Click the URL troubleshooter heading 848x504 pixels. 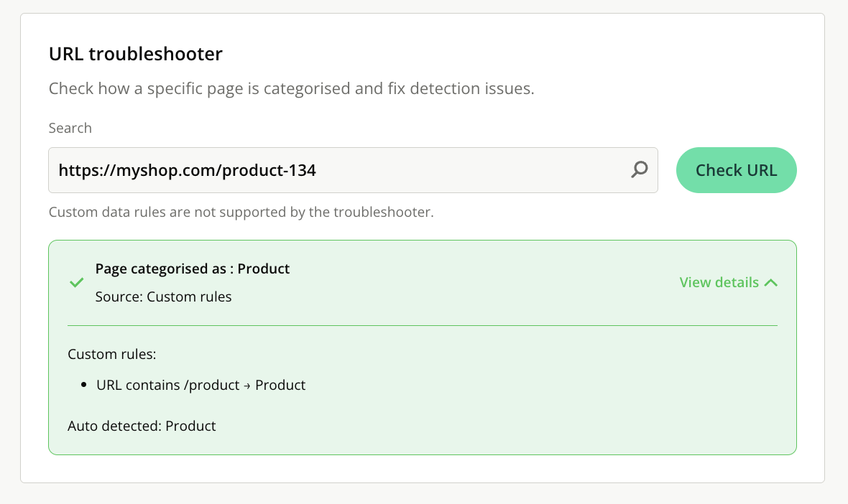coord(136,53)
